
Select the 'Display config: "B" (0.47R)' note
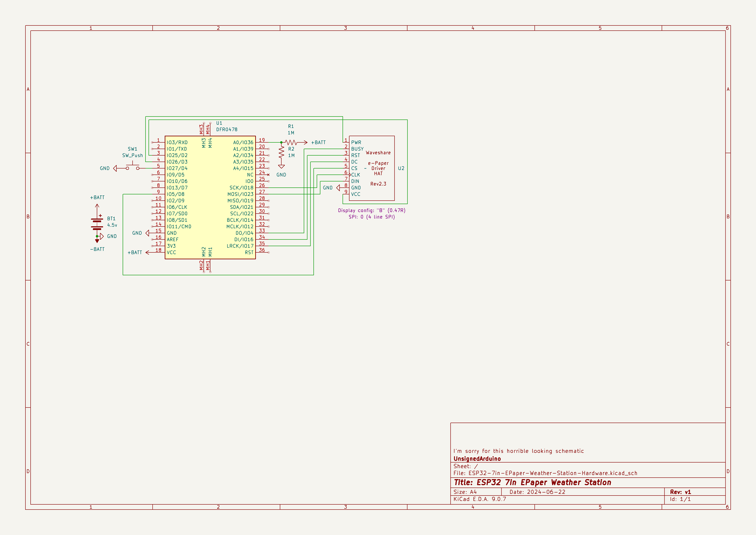coord(372,210)
